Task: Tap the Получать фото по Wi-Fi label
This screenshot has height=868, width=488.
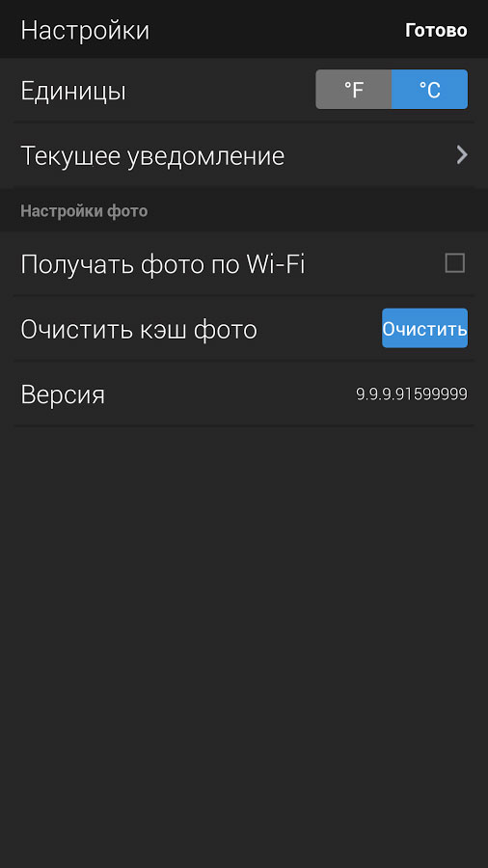Action: 163,264
